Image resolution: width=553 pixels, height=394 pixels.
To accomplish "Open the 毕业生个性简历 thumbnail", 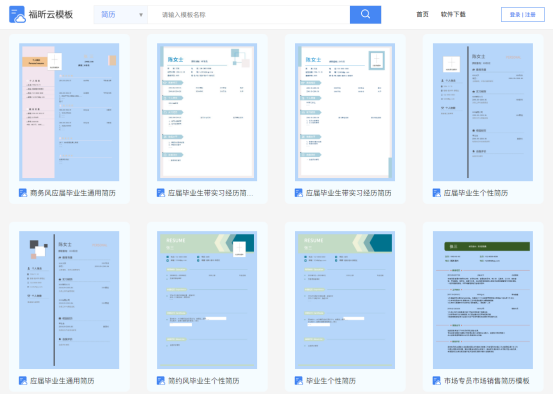I will pos(345,300).
